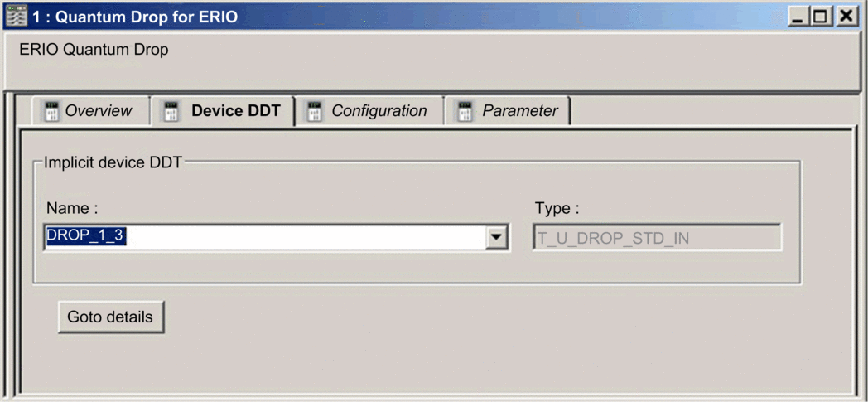
Task: Click the title bar text Quantum Drop for ERIO
Action: click(147, 17)
